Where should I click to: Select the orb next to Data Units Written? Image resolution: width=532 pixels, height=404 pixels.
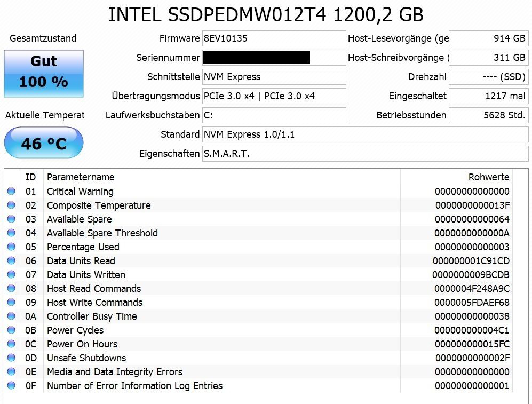[x=11, y=275]
